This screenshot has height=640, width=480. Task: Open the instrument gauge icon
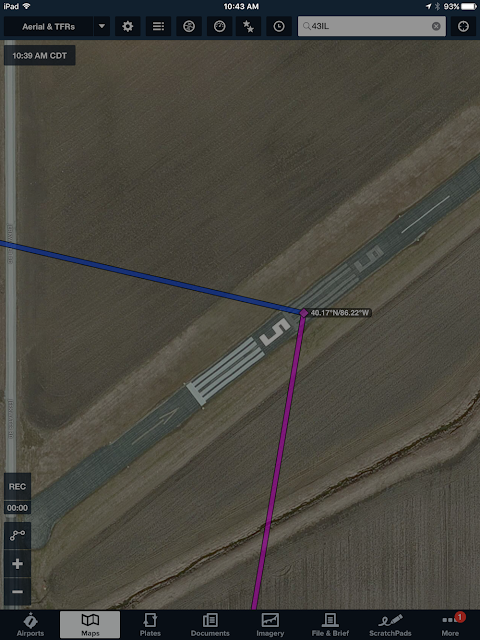coord(220,27)
